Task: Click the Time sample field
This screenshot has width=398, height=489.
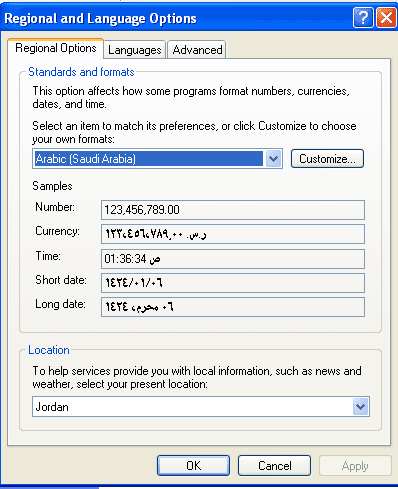Action: pos(233,259)
